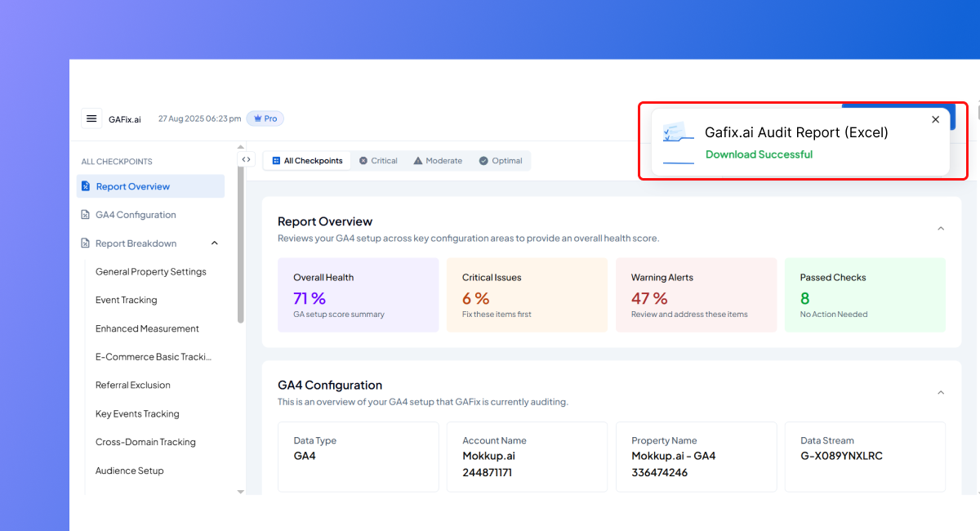Collapse the Report Overview panel chevron
This screenshot has width=980, height=531.
pyautogui.click(x=941, y=229)
